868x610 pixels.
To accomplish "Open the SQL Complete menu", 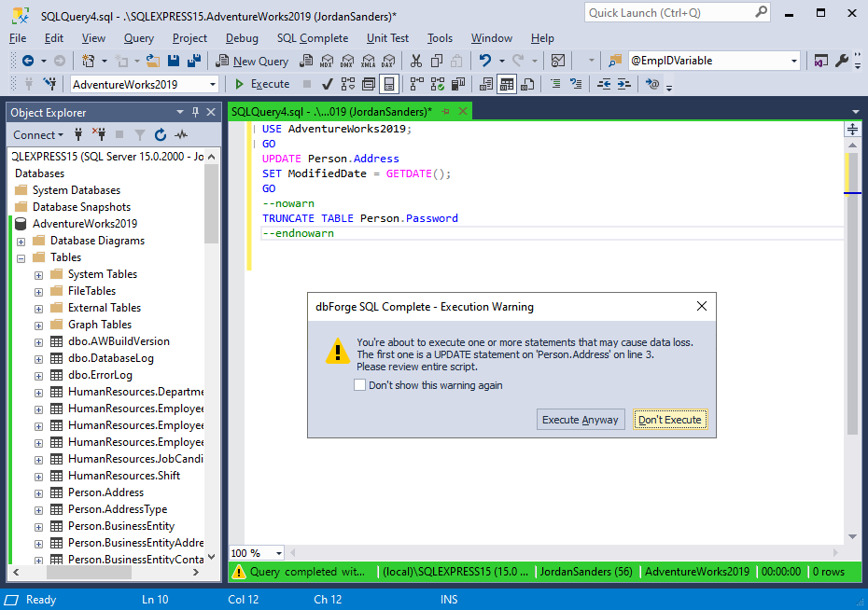I will pyautogui.click(x=313, y=38).
